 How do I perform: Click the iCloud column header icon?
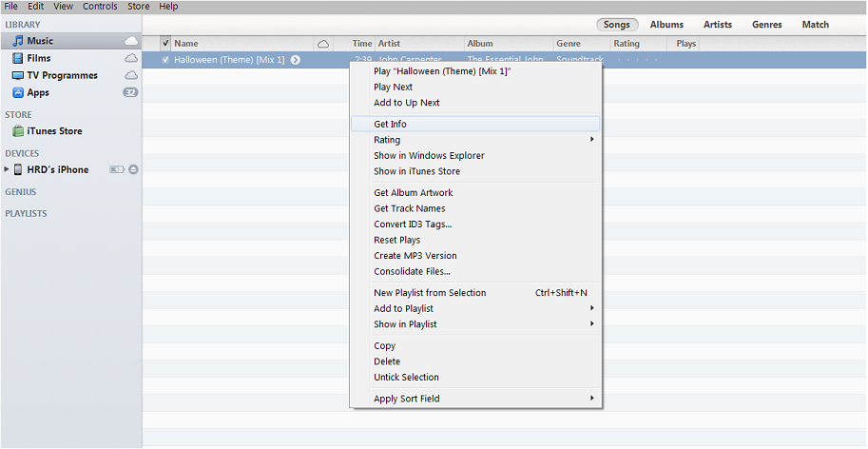coord(323,44)
